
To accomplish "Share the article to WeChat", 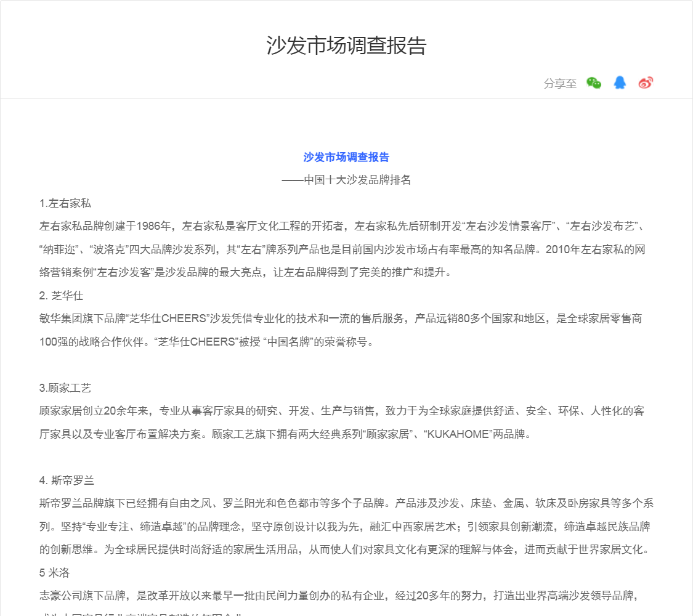I will click(594, 83).
